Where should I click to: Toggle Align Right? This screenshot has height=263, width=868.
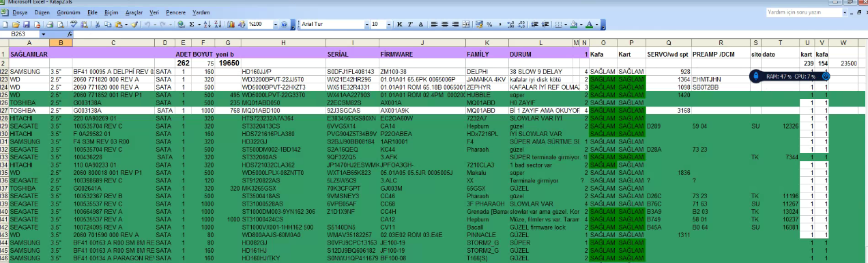coord(455,24)
